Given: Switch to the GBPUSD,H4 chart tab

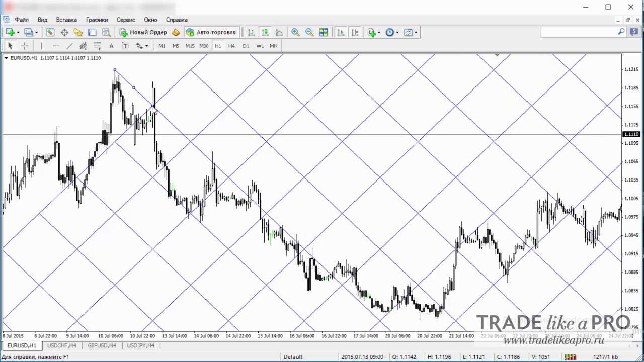Looking at the screenshot, I should coord(102,345).
